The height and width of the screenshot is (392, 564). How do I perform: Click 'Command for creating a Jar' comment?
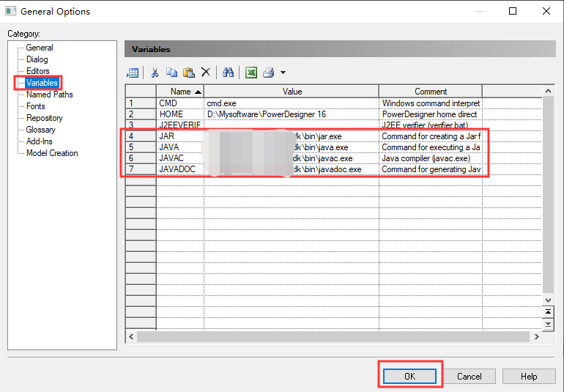431,136
